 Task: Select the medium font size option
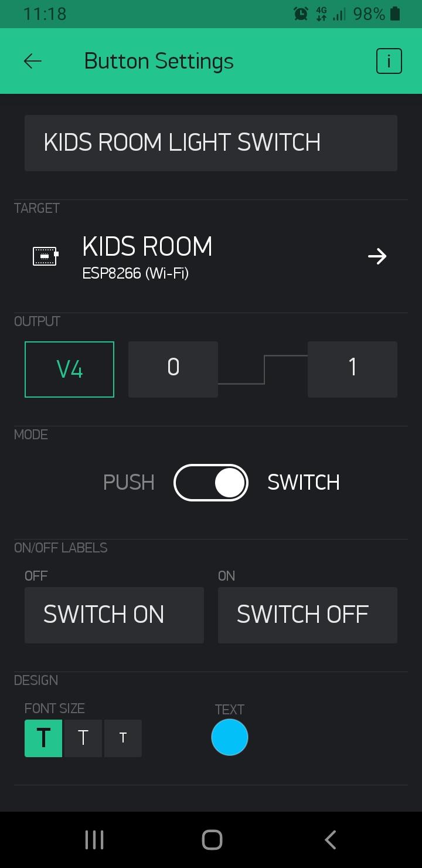(83, 738)
